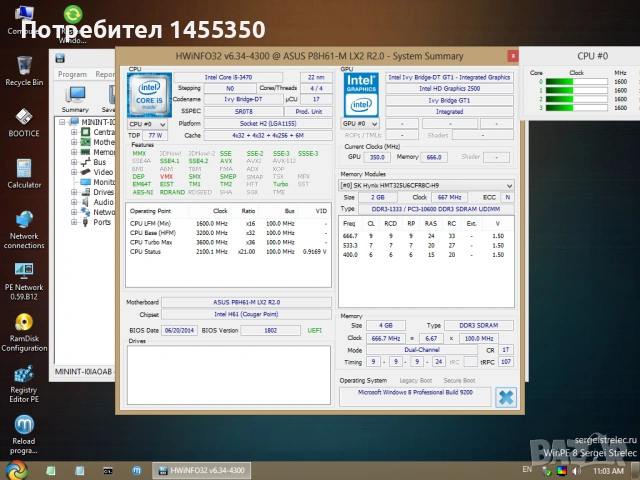Click the TDP 77 W field
Image resolution: width=640 pixels, height=480 pixels.
pos(155,135)
